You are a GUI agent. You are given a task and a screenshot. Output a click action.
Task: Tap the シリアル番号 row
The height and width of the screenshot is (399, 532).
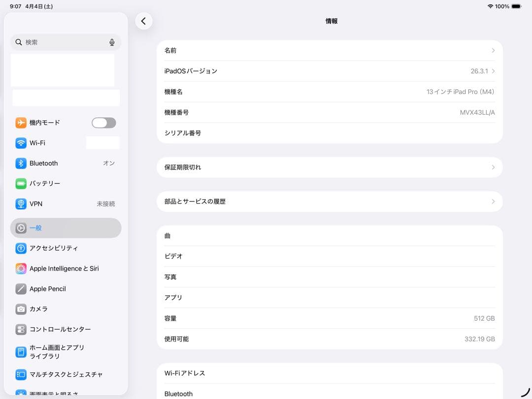click(330, 133)
